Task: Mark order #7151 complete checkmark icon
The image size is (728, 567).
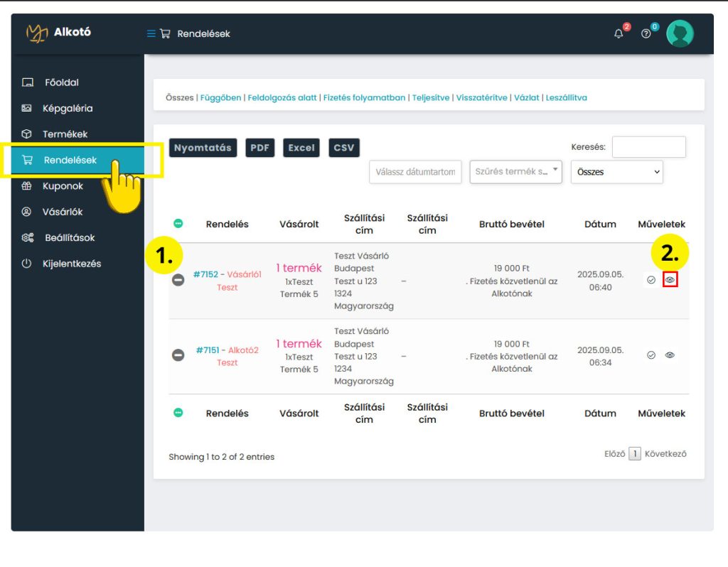Action: (651, 355)
